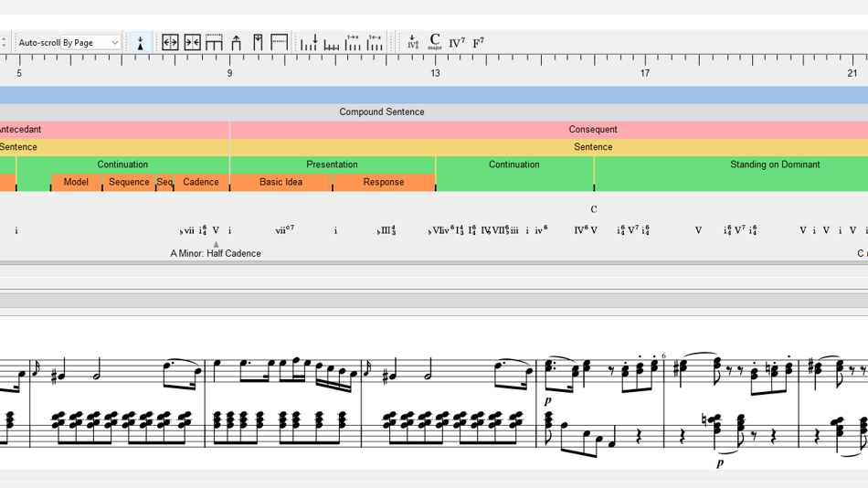Screen dimensions: 868x488
Task: Select the dotted-top bracket region tool
Action: point(214,43)
